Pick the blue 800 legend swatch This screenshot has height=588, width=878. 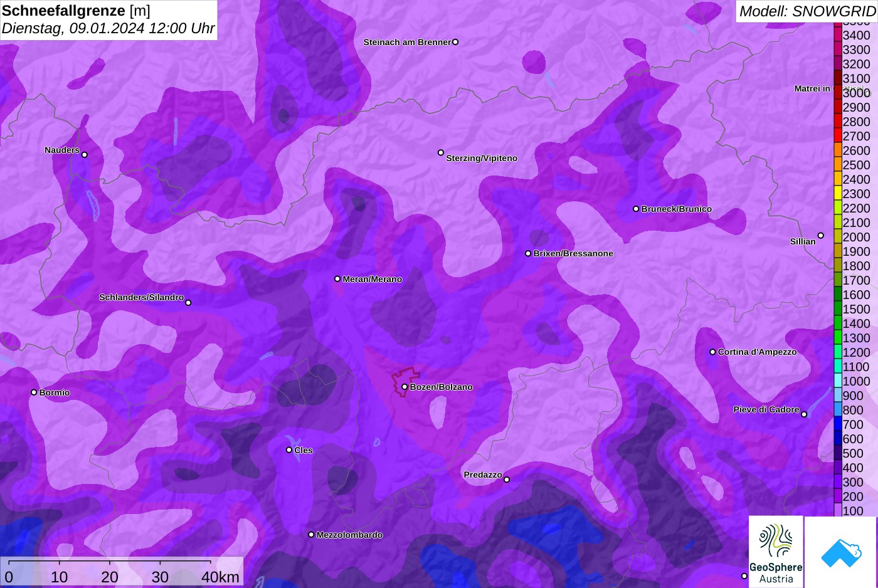(837, 410)
